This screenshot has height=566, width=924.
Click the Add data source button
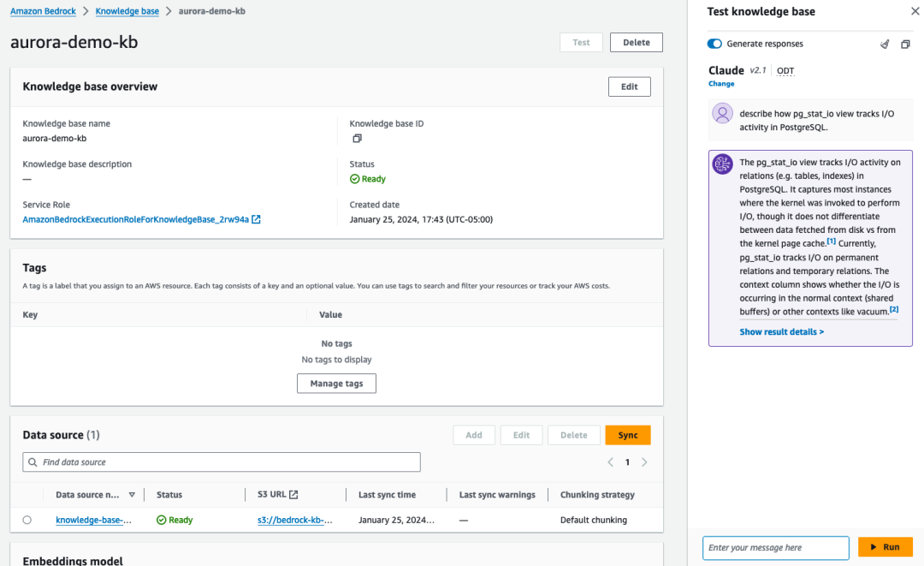click(x=474, y=435)
